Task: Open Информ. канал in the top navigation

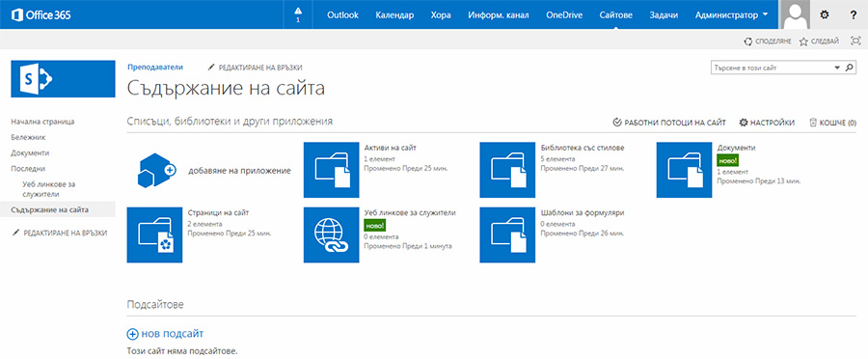Action: (x=499, y=15)
